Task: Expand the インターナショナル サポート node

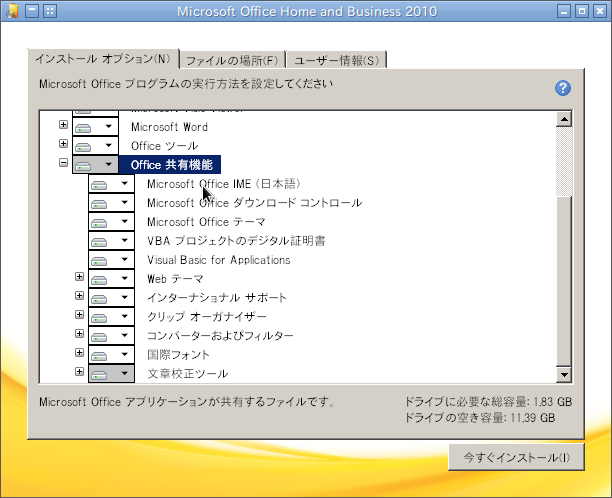Action: tap(79, 296)
